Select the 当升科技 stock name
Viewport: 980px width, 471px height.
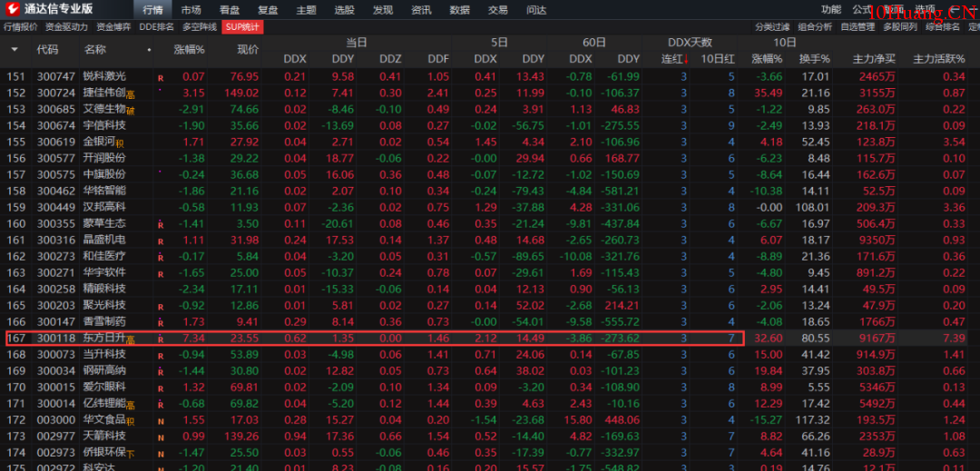(x=105, y=354)
